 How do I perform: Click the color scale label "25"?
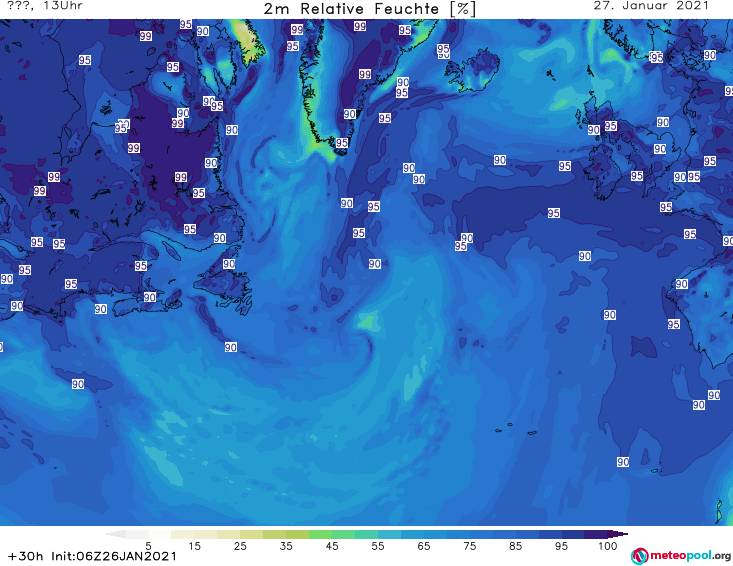[x=240, y=546]
